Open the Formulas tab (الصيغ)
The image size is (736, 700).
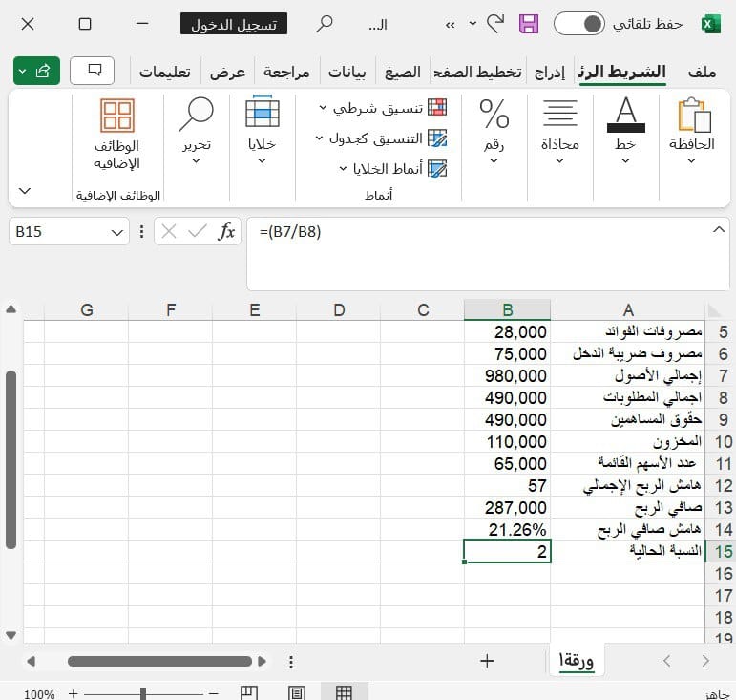coord(403,72)
